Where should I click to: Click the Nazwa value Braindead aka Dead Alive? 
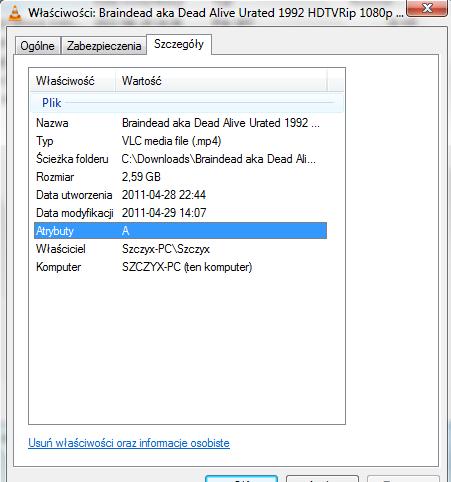(221, 123)
